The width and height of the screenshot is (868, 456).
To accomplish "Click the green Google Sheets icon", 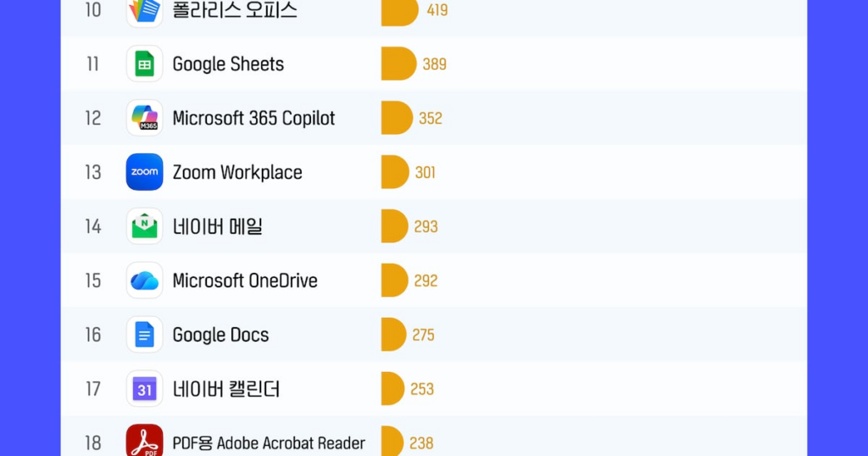I will coord(144,64).
